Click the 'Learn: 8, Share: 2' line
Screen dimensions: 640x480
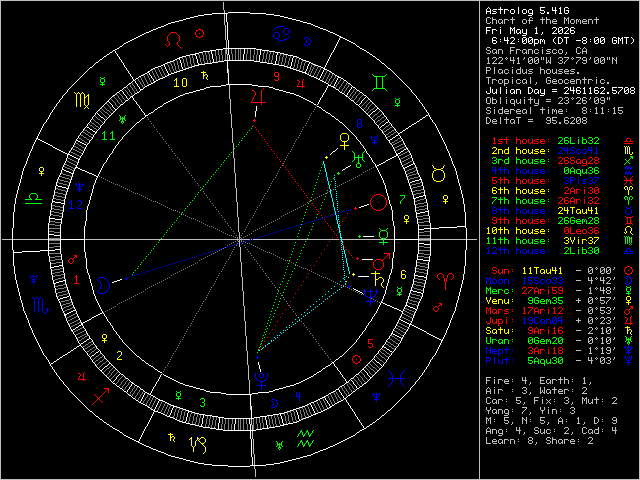coord(539,440)
